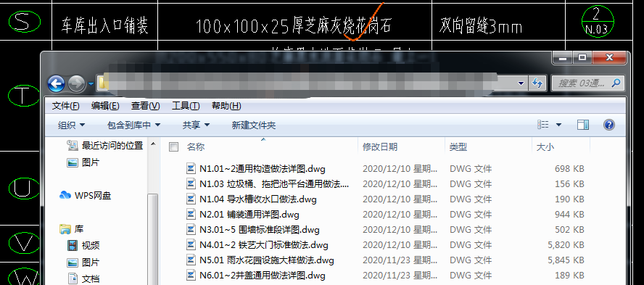Image resolution: width=644 pixels, height=285 pixels.
Task: Select 图片 under favorites in sidebar
Action: tap(83, 162)
